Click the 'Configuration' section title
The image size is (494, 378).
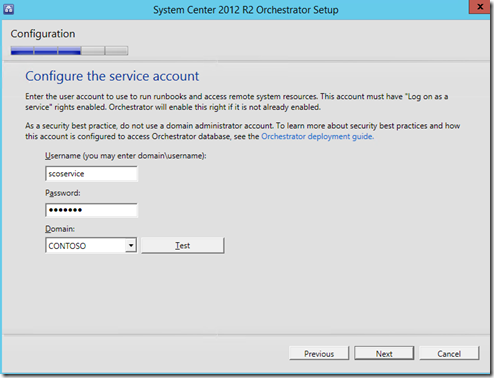(x=43, y=34)
